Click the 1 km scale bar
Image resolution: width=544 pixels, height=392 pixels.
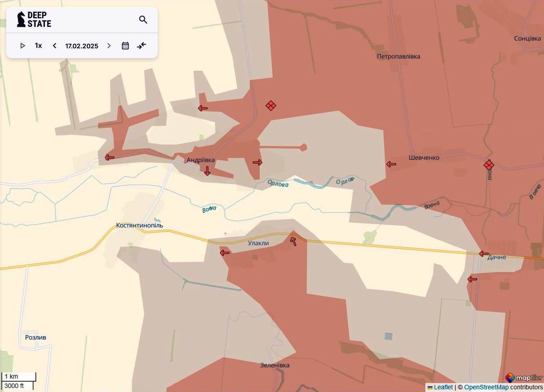tap(18, 376)
